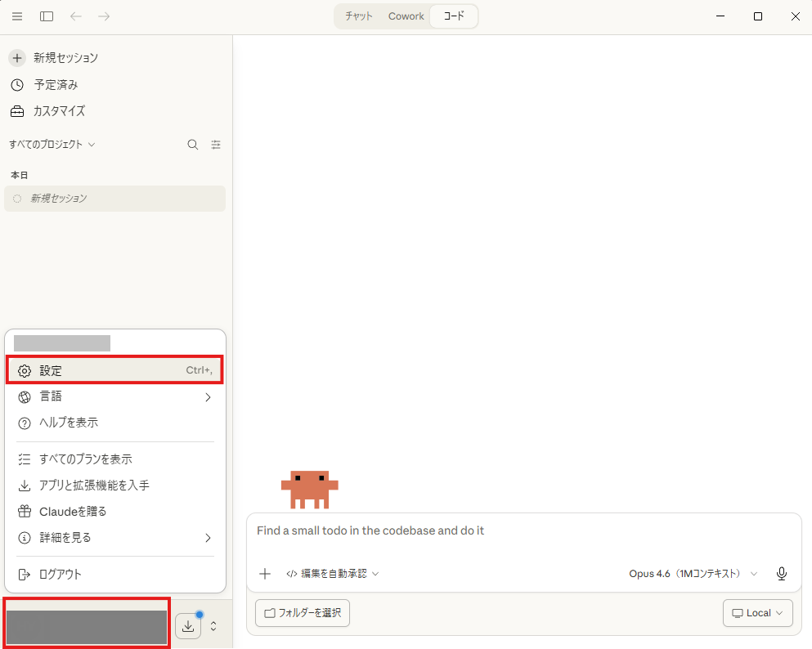Expand the 編集を自動承認 mode dropdown
This screenshot has height=649, width=812.
pos(333,574)
